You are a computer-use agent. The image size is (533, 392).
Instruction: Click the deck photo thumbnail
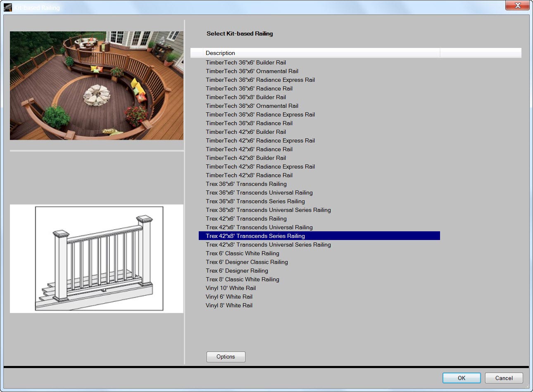pyautogui.click(x=97, y=86)
